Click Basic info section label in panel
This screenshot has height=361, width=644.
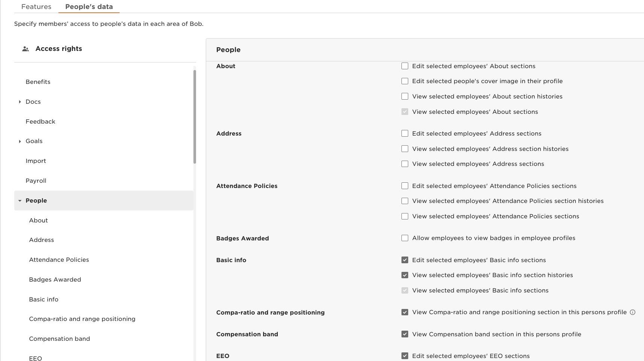231,260
